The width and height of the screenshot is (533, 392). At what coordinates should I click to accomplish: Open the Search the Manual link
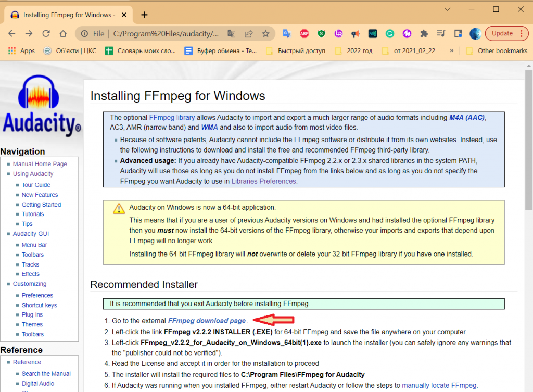point(46,374)
